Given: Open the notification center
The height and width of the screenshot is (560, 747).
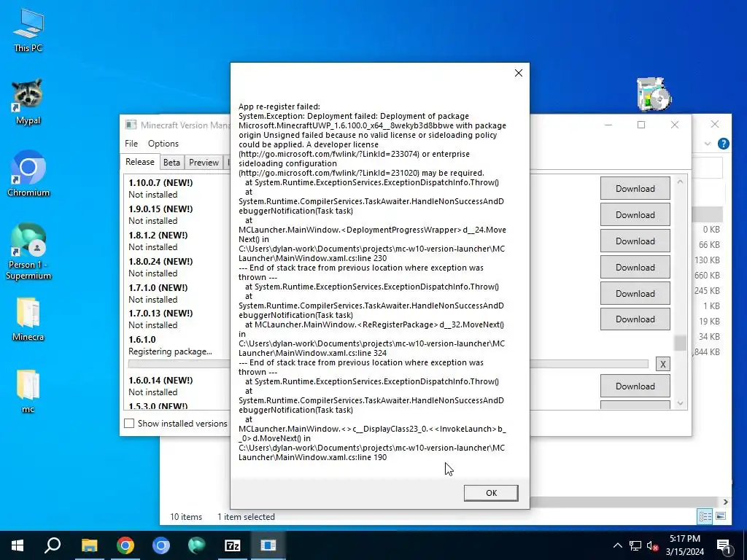Looking at the screenshot, I should tap(724, 547).
